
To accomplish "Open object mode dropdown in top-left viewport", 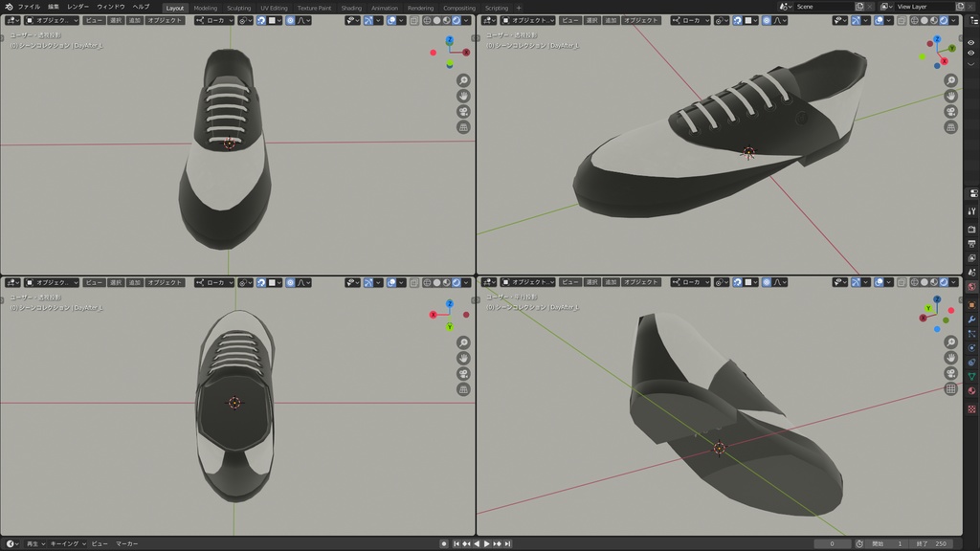I will tap(52, 21).
